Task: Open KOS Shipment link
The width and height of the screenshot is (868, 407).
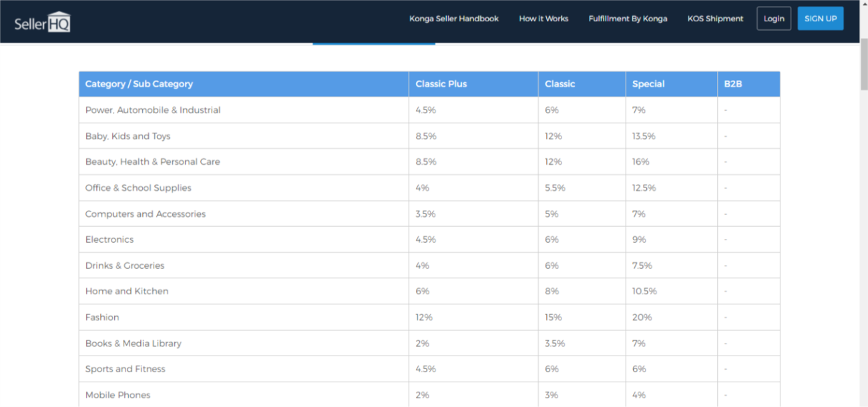Action: 715,19
